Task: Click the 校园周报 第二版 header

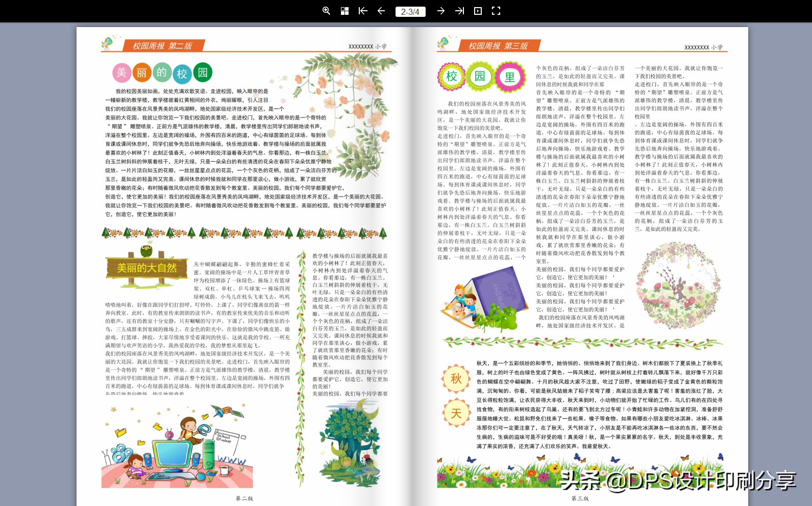Action: click(162, 46)
